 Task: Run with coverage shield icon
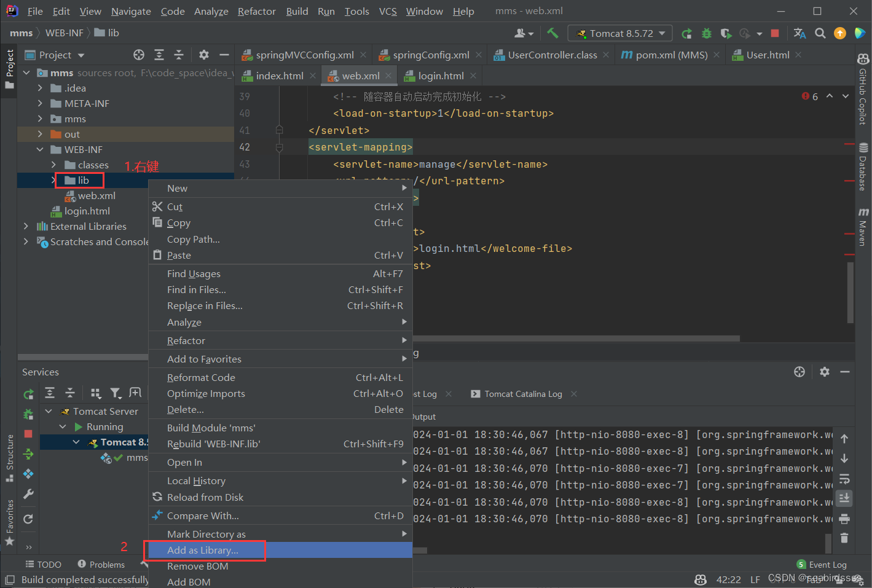(726, 33)
